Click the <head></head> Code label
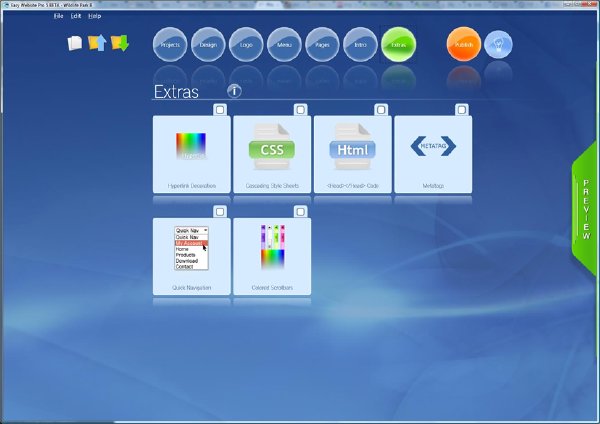600x424 pixels. tap(352, 186)
